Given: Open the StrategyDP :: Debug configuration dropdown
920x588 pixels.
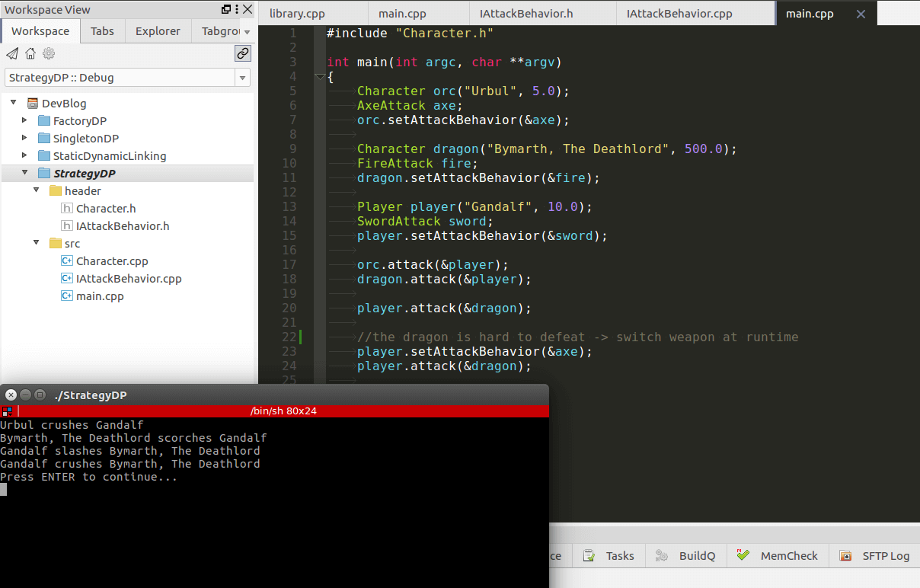Looking at the screenshot, I should [242, 78].
